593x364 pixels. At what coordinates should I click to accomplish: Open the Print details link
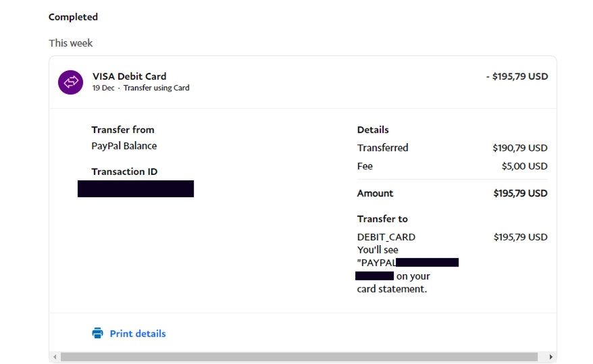point(138,334)
